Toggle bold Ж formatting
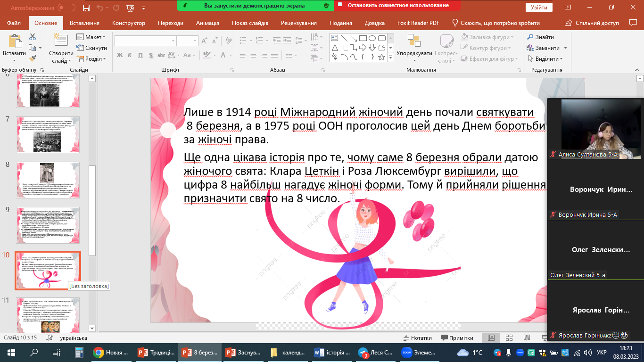The image size is (644, 362). pyautogui.click(x=119, y=56)
